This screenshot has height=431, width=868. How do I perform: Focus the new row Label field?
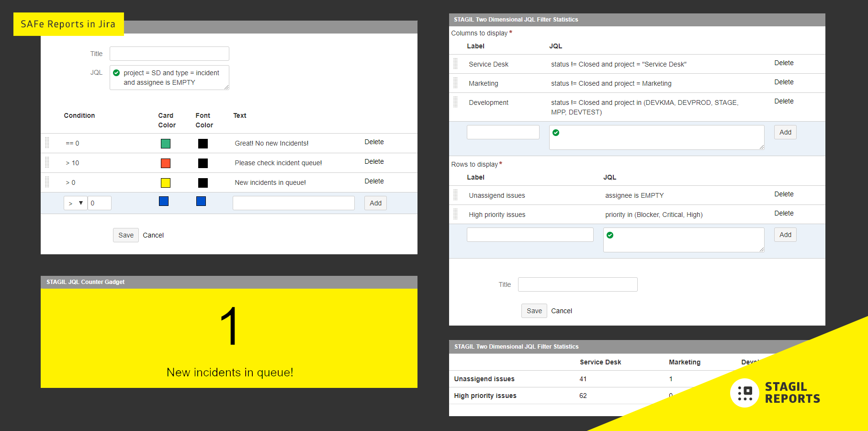click(530, 235)
